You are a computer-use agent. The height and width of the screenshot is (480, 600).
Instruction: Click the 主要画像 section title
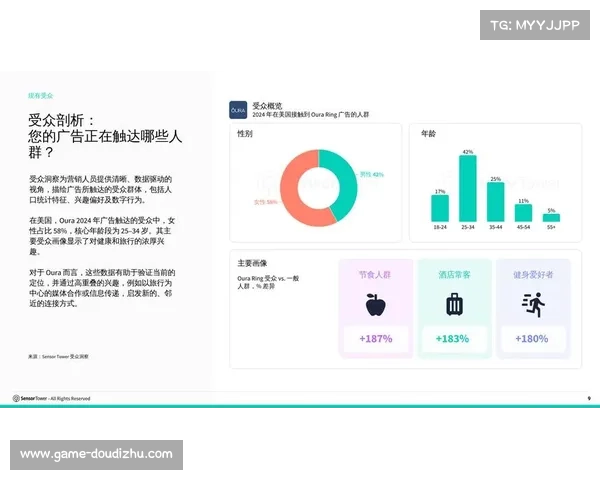point(252,263)
